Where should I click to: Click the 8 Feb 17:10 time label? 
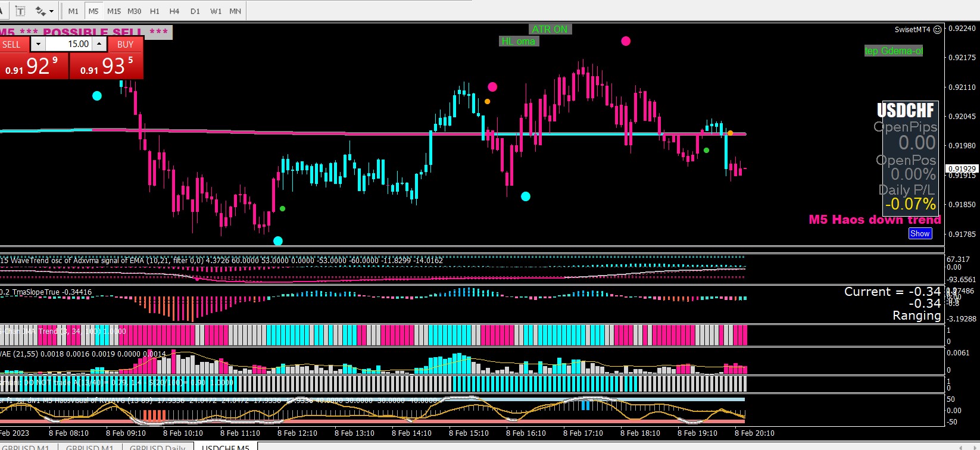tap(583, 433)
